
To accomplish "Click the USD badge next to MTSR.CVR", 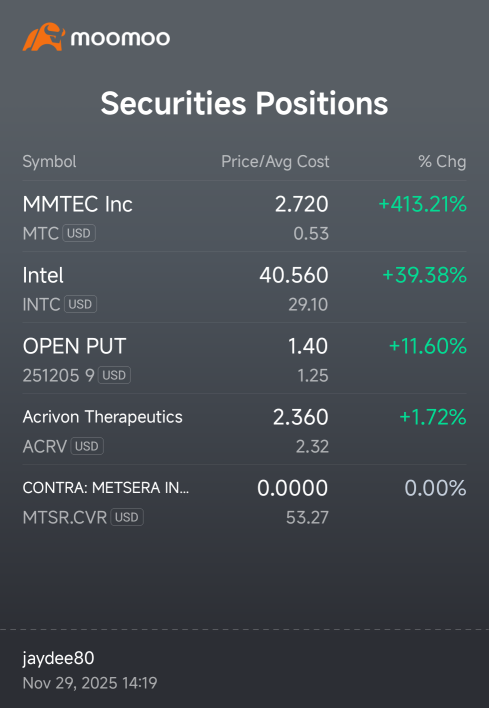I will (127, 517).
